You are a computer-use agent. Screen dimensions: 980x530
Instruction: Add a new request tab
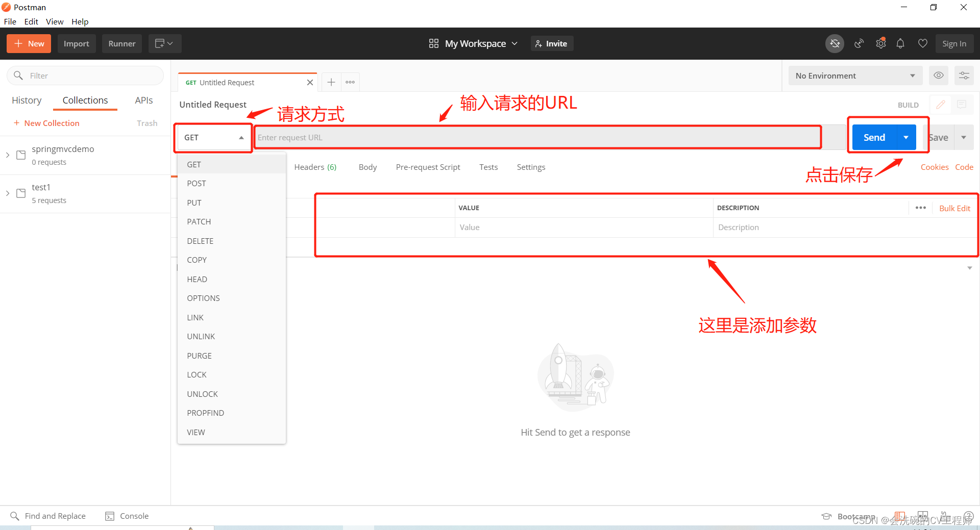click(331, 82)
